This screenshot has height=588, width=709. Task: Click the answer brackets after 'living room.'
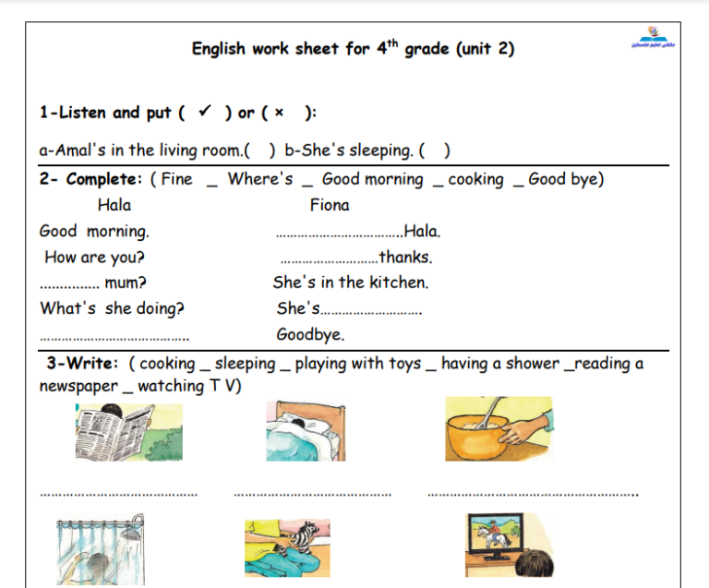[259, 150]
